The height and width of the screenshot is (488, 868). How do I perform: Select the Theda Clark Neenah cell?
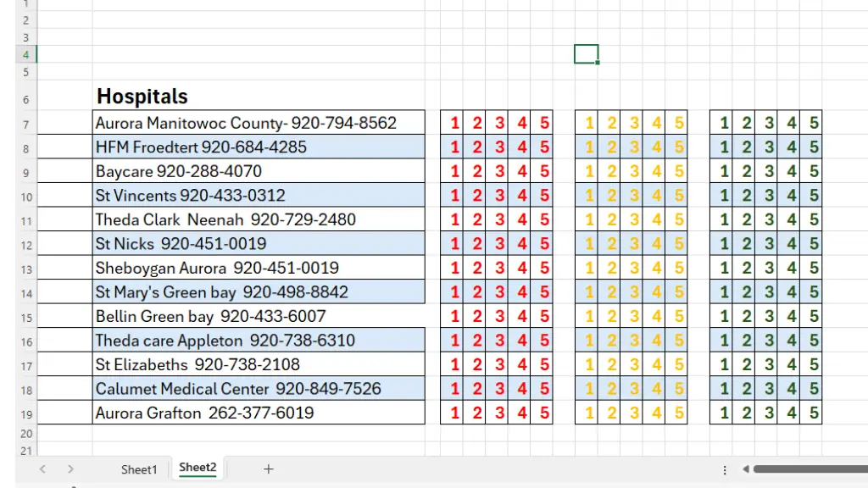(259, 219)
